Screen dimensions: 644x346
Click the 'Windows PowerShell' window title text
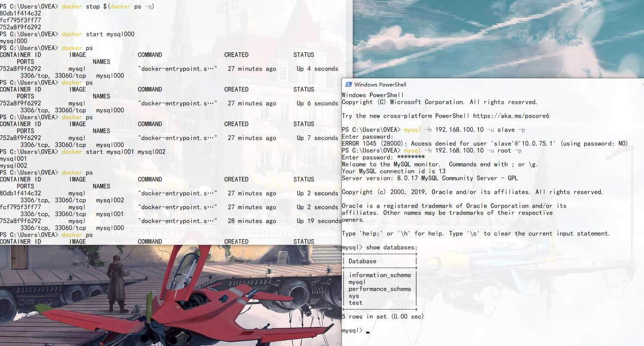tap(380, 85)
